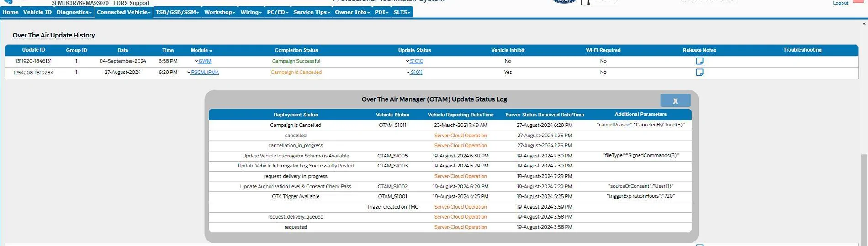Viewport: 868px width, 246px height.
Task: Select Update ID 1311920-1846131 cell
Action: point(33,61)
